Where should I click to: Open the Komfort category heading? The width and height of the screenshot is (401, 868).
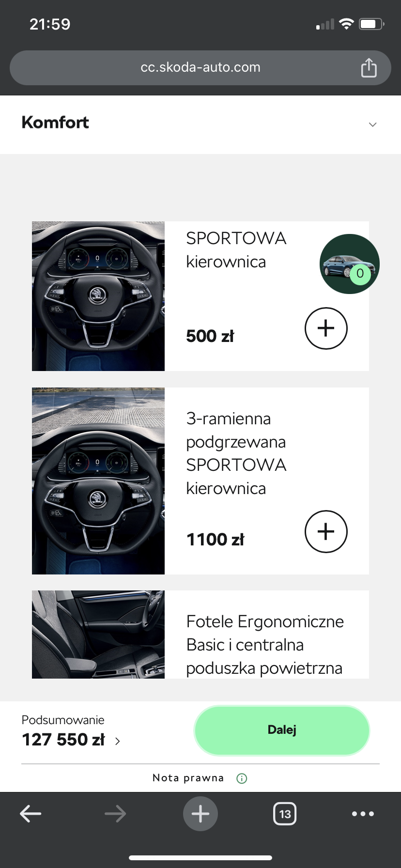tap(55, 123)
